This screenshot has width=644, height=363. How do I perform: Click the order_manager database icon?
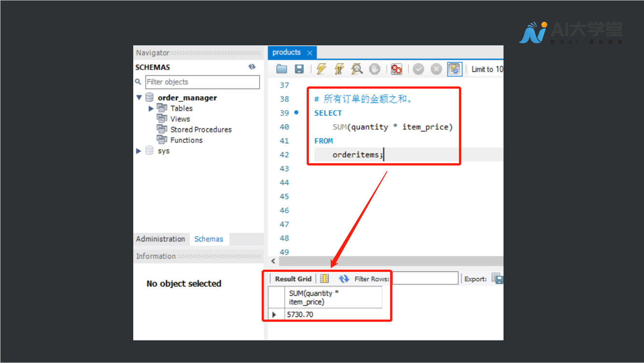pyautogui.click(x=150, y=98)
